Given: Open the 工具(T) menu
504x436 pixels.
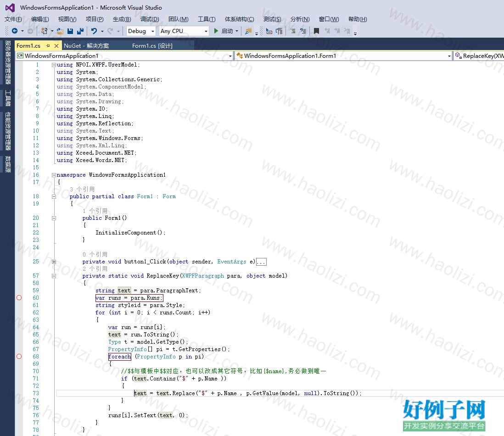Looking at the screenshot, I should click(207, 19).
